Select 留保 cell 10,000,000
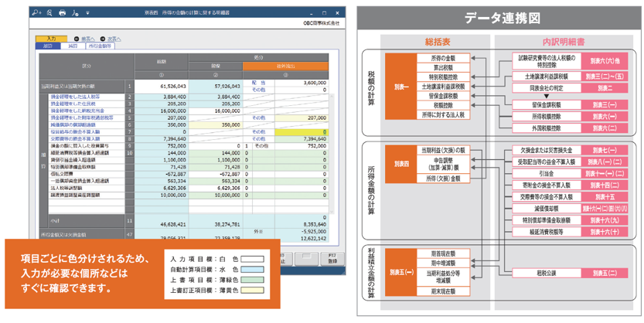The width and height of the screenshot is (644, 323). [x=216, y=195]
